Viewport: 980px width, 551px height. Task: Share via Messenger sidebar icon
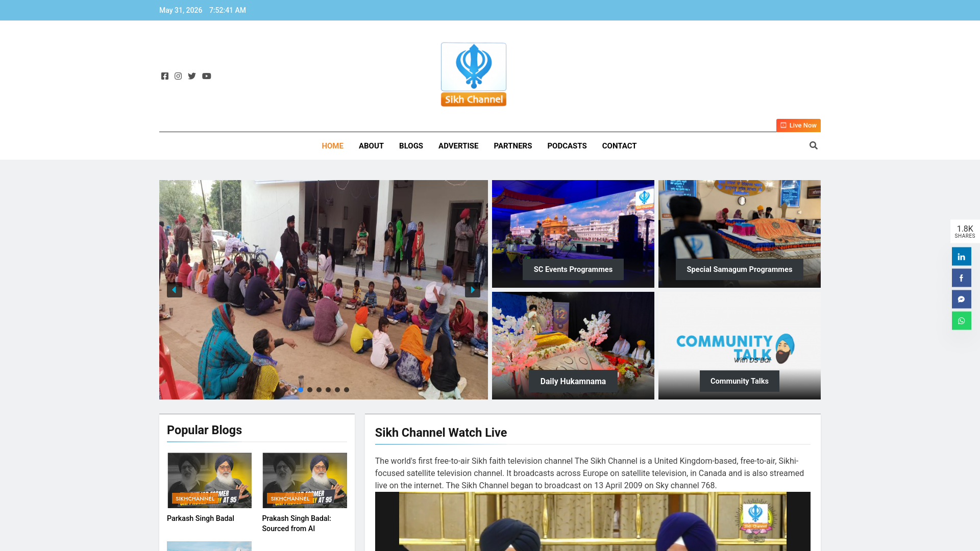[x=961, y=299]
